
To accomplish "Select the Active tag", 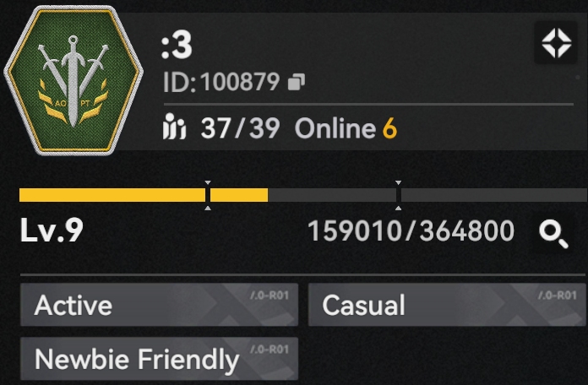I will tap(159, 305).
